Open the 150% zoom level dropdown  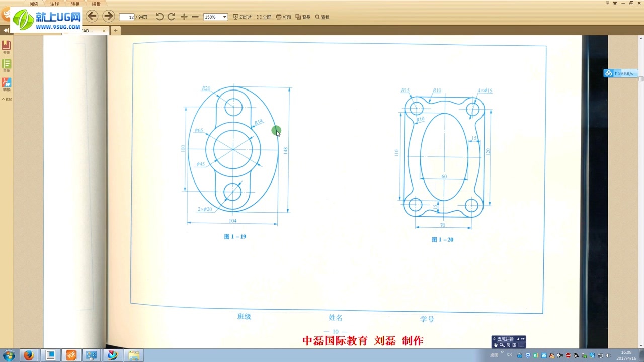coord(224,17)
